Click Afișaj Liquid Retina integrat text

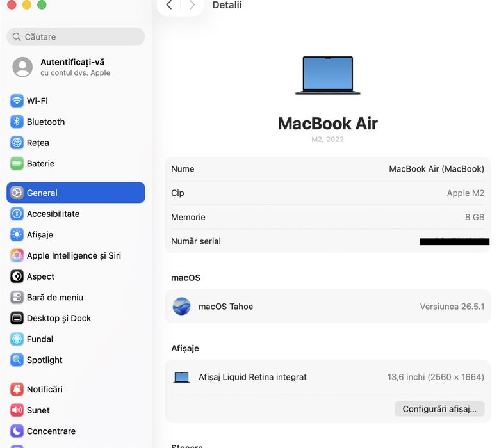[x=252, y=377]
